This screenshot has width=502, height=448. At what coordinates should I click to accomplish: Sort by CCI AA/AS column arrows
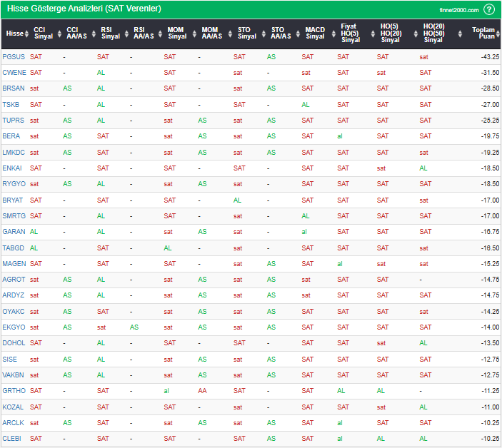pyautogui.click(x=94, y=34)
